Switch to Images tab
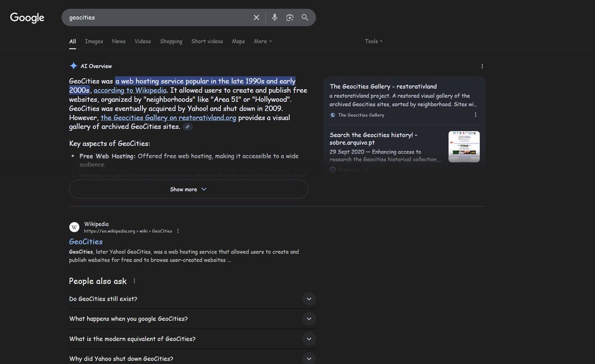 (94, 42)
